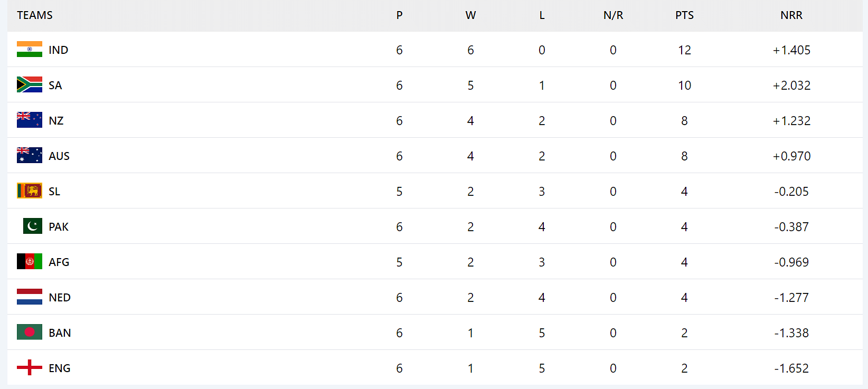Click the Sri Lanka flag icon

pos(30,191)
